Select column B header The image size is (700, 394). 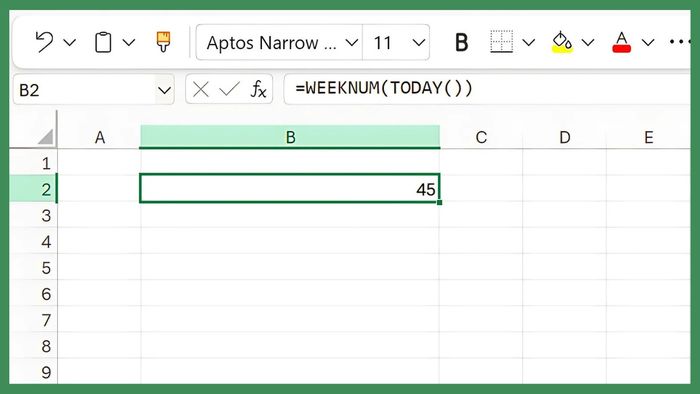(290, 137)
